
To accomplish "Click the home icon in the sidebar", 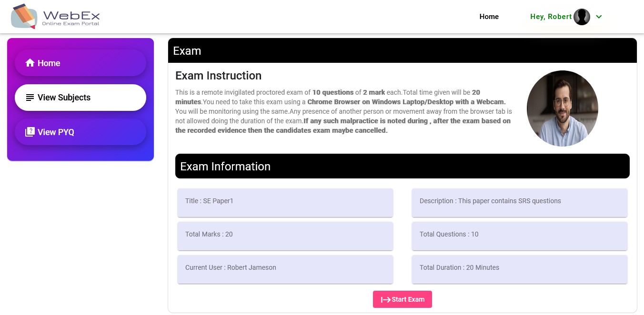I will point(30,63).
